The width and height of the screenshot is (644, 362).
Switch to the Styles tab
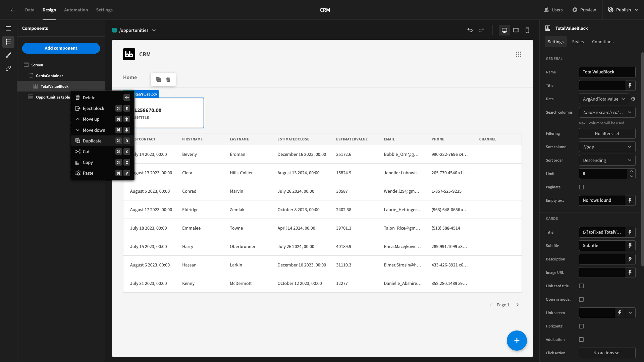tap(578, 42)
